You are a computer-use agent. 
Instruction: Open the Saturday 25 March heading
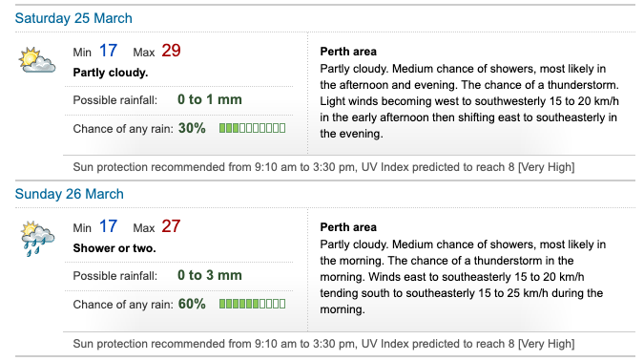point(73,18)
